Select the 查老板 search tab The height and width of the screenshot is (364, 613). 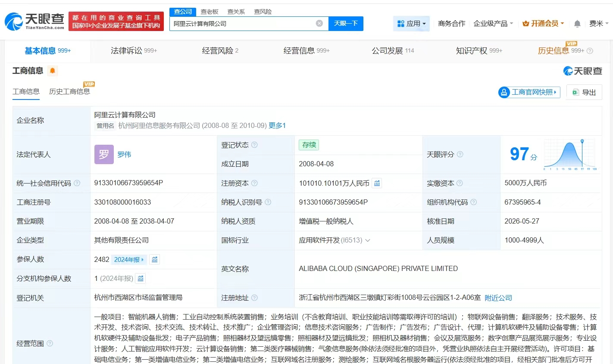210,12
